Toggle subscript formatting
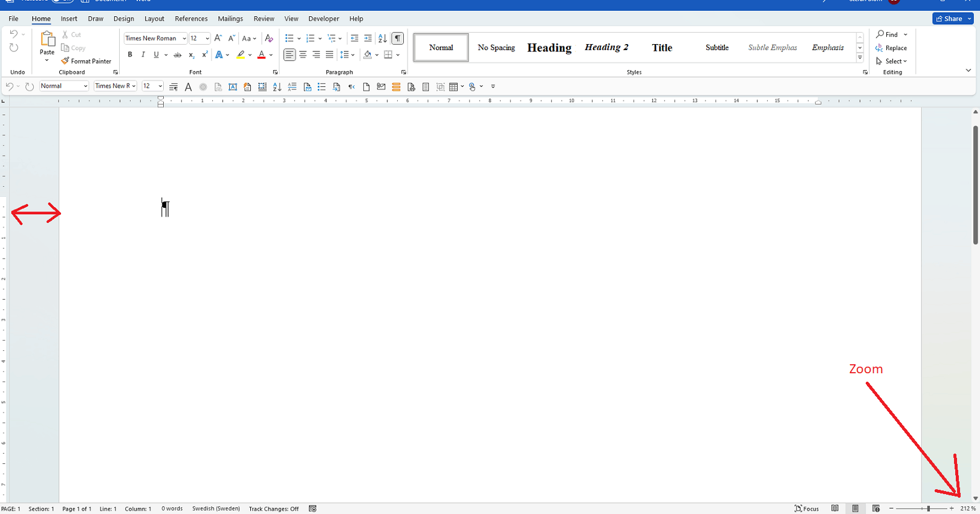 click(191, 55)
